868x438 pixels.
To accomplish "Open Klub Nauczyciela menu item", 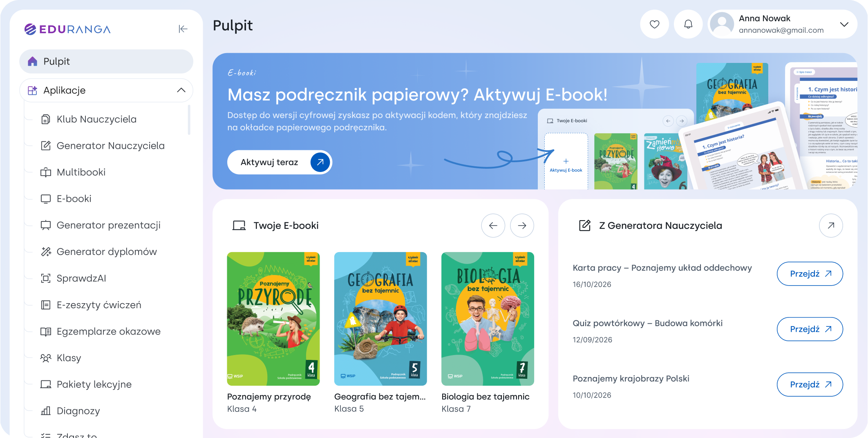I will coord(96,119).
